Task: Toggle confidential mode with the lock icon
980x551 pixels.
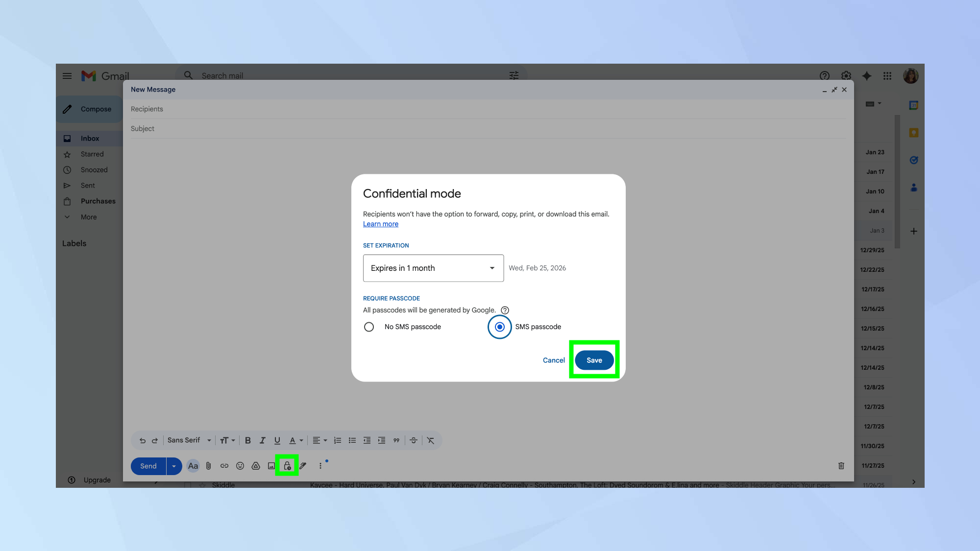Action: [288, 466]
